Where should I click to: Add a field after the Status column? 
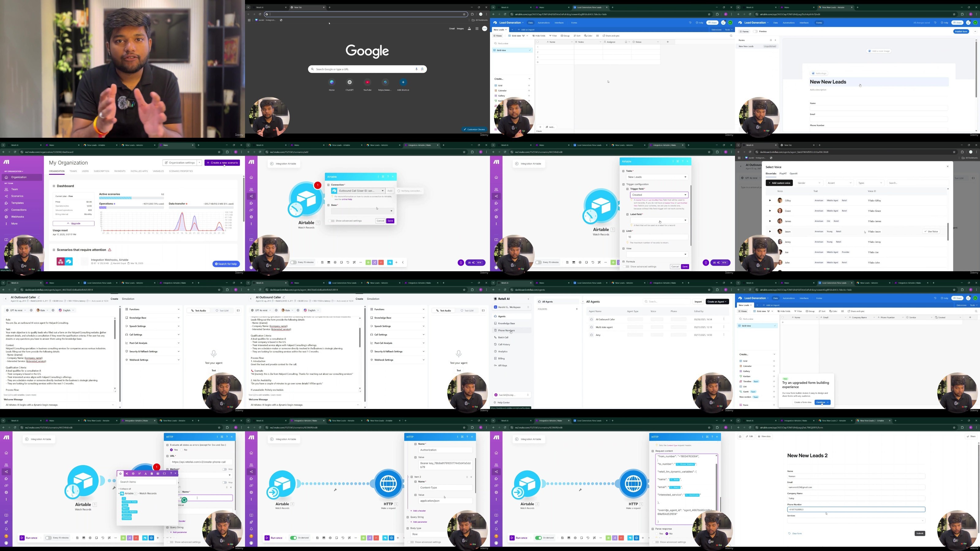668,42
